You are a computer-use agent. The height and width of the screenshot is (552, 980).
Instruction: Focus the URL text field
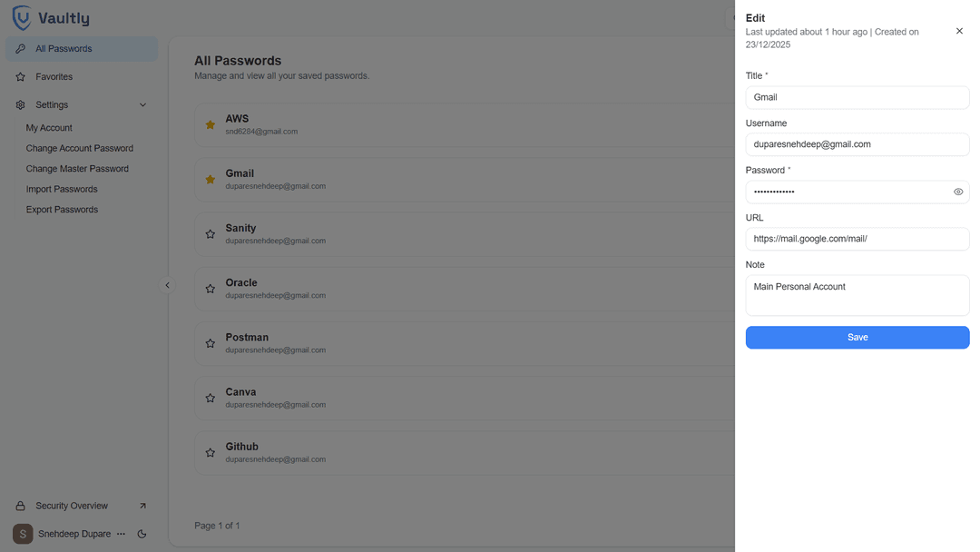(x=857, y=239)
